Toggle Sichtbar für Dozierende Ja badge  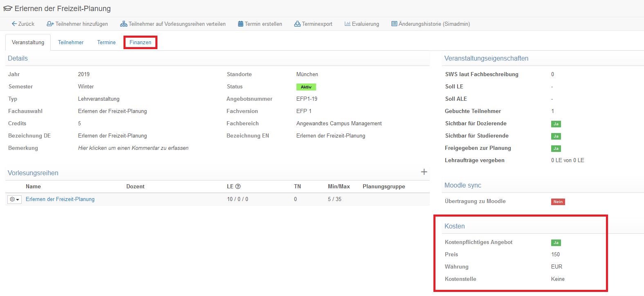click(556, 124)
